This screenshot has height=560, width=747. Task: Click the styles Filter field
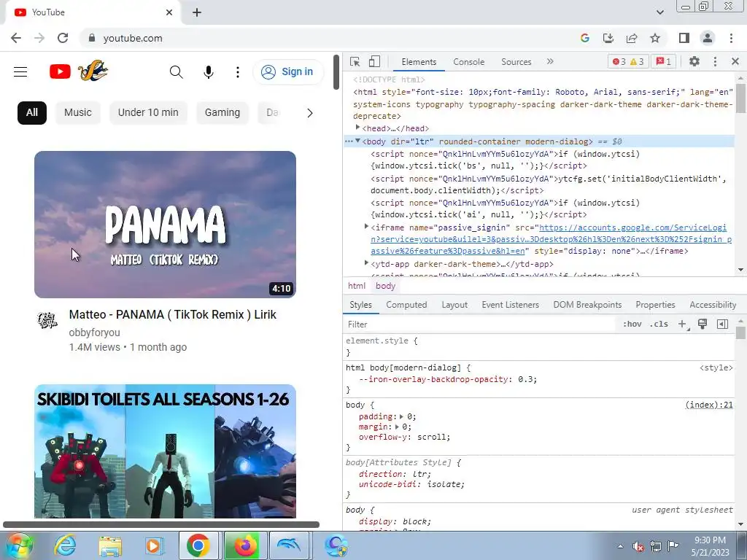click(x=480, y=324)
